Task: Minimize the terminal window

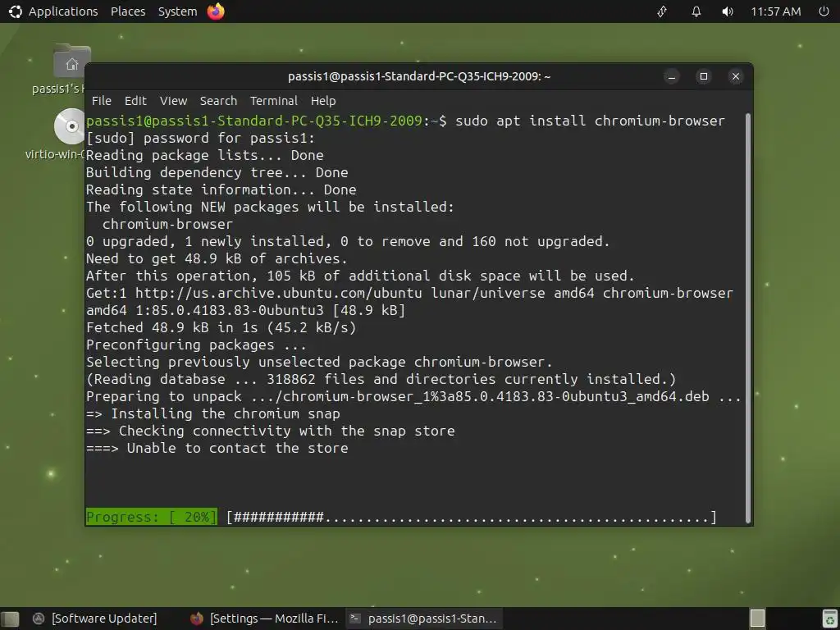Action: click(672, 76)
